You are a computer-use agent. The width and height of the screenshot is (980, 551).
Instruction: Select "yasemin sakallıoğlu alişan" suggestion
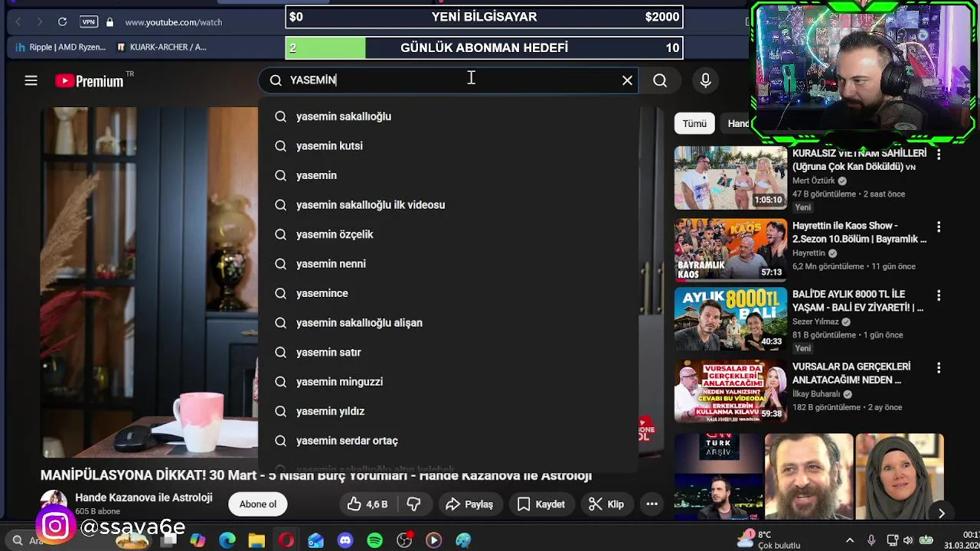449,322
